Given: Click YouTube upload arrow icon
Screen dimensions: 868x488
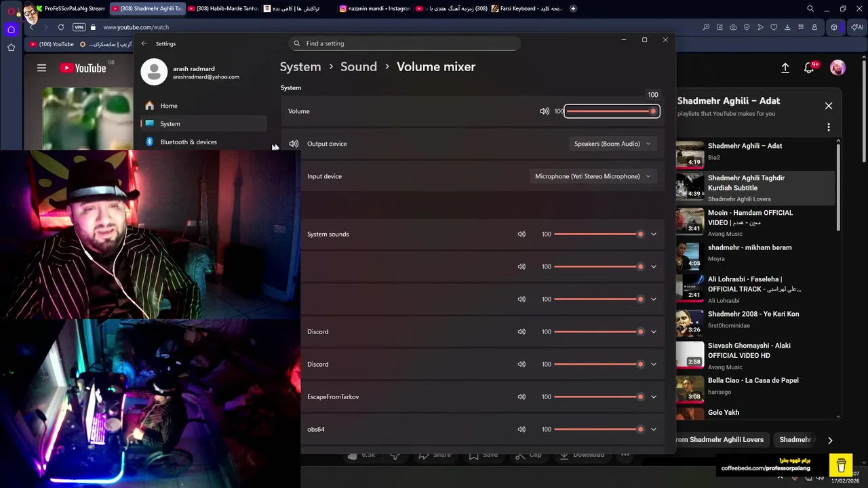Looking at the screenshot, I should point(785,68).
